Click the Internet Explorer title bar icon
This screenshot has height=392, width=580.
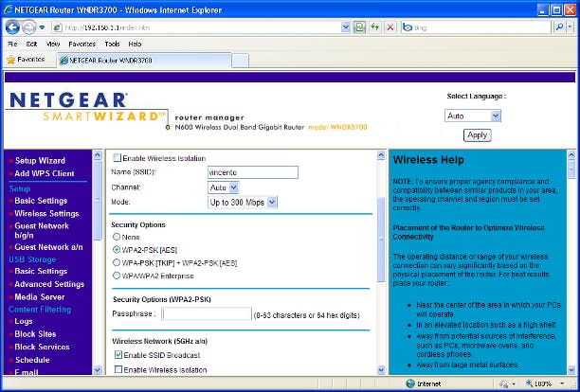[x=8, y=9]
